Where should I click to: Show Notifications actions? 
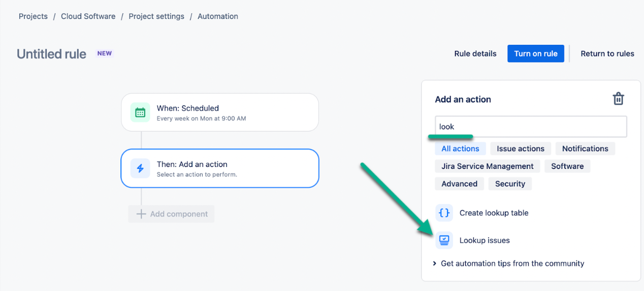click(x=585, y=149)
